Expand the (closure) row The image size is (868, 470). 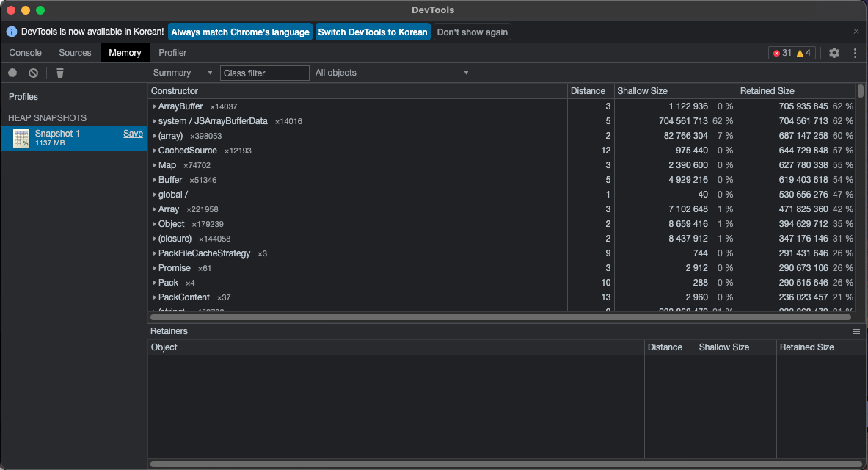point(154,239)
